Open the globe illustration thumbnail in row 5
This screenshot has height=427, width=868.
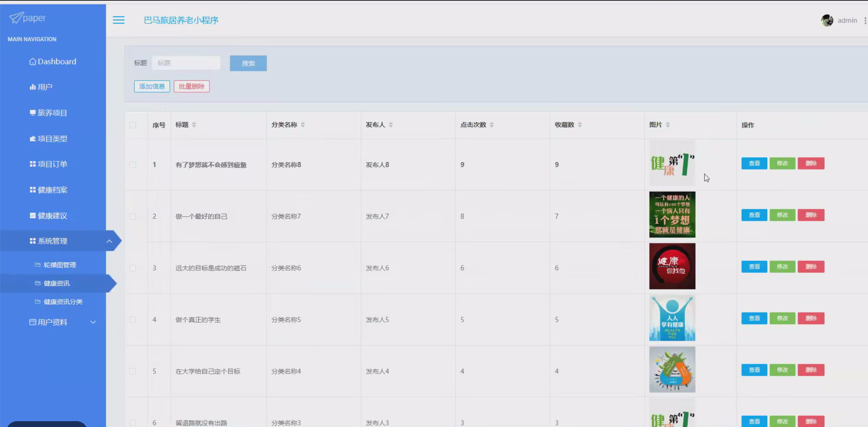point(672,370)
